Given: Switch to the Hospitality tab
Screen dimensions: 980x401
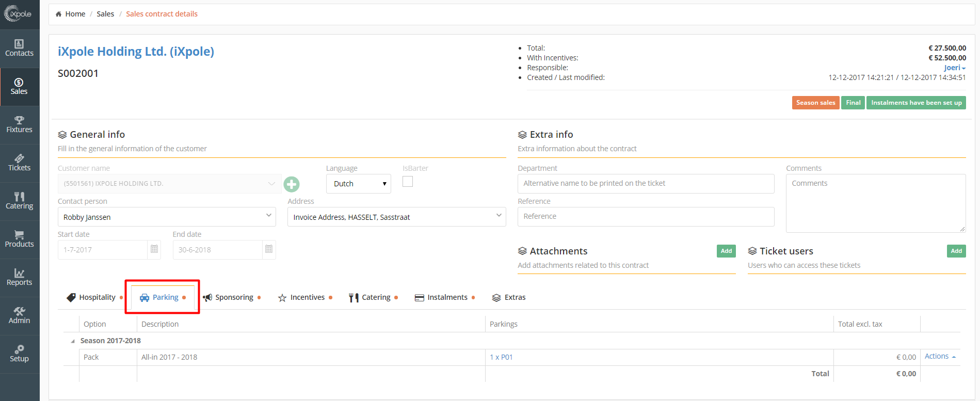Looking at the screenshot, I should coord(94,297).
